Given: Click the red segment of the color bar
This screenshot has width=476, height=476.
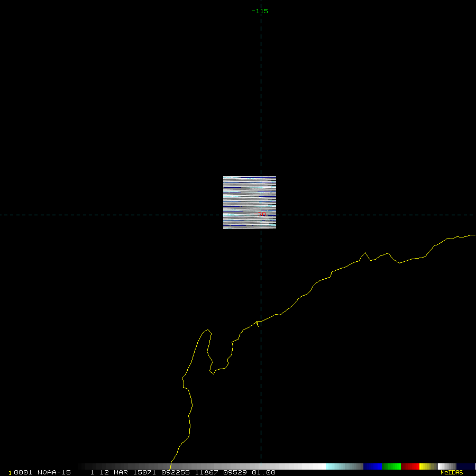Looking at the screenshot, I should [410, 466].
